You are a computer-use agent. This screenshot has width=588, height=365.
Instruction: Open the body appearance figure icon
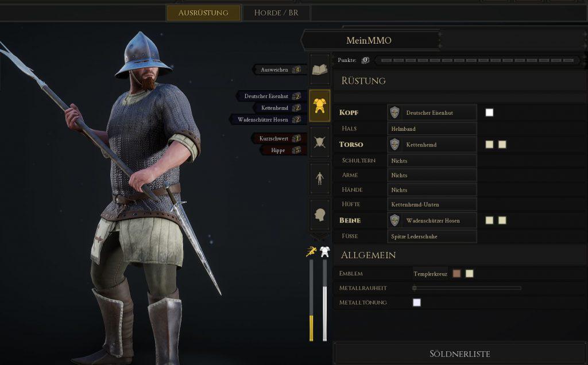(x=319, y=178)
